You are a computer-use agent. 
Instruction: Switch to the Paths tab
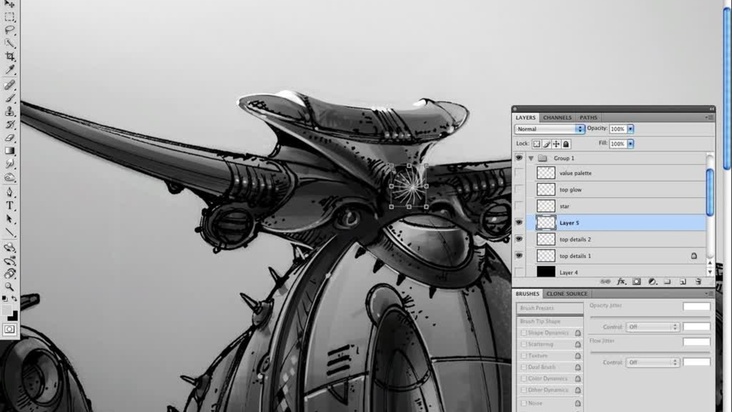588,118
